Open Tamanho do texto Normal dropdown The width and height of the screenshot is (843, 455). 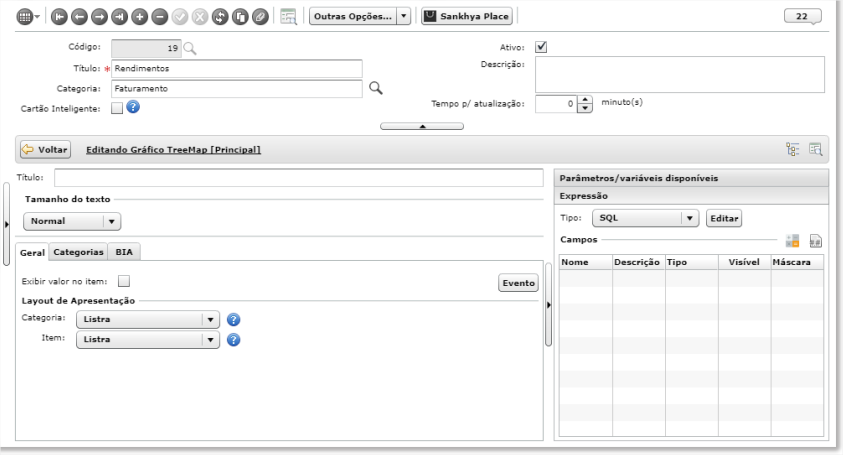click(72, 221)
